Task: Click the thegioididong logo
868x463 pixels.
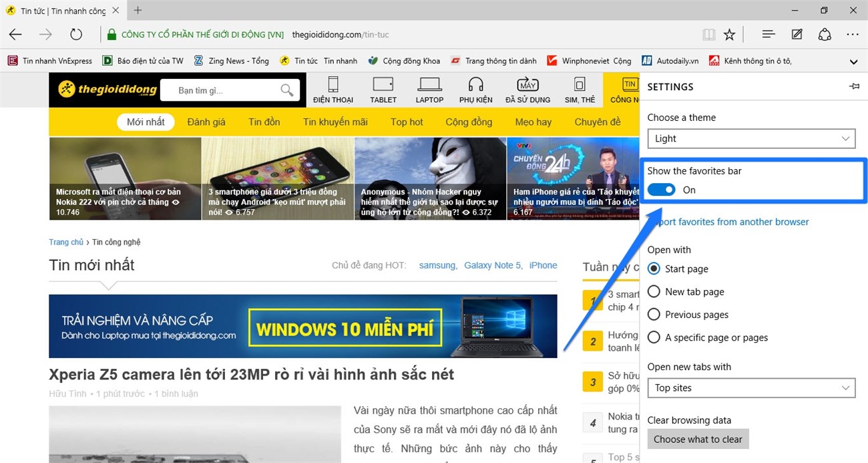Action: tap(107, 89)
